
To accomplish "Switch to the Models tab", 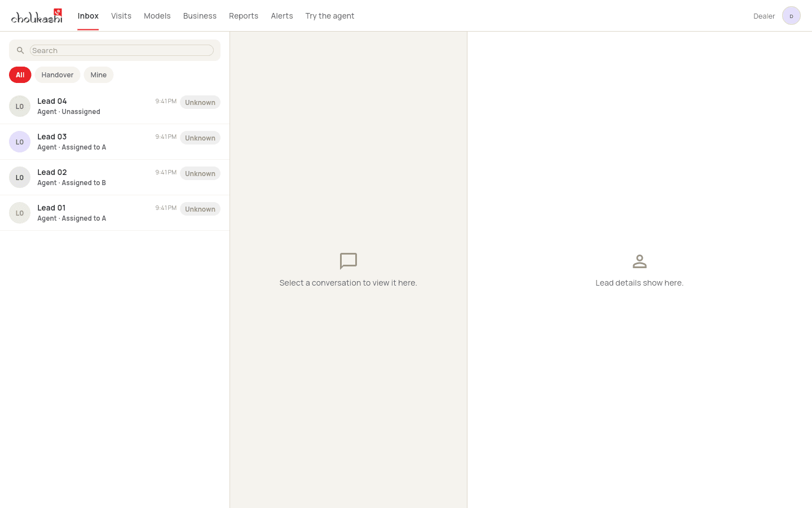I will (157, 16).
